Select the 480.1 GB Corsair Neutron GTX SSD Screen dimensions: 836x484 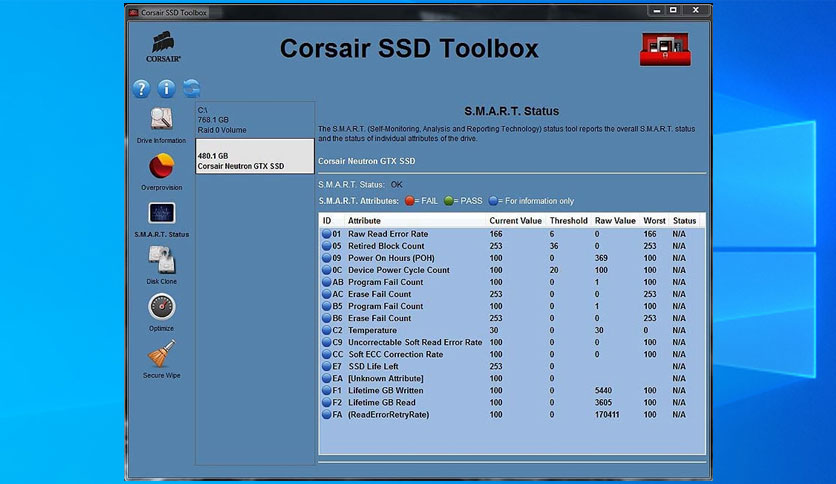255,156
